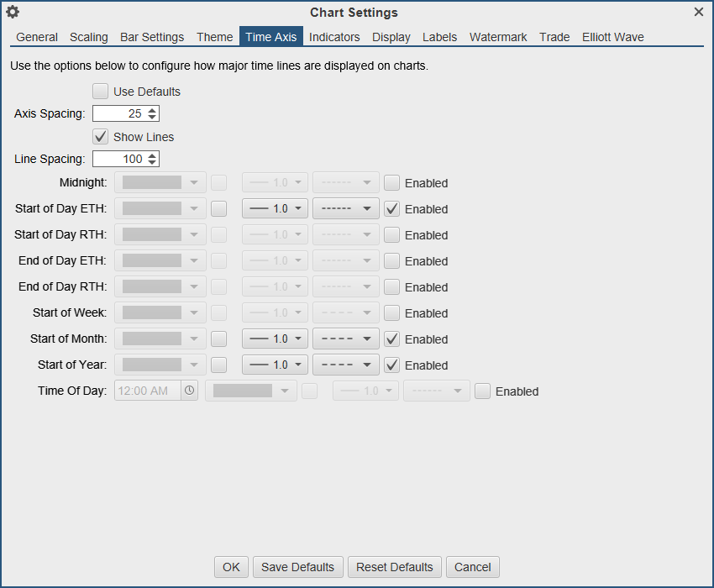
Task: Disable Start of Month Enabled checkbox
Action: click(x=392, y=339)
